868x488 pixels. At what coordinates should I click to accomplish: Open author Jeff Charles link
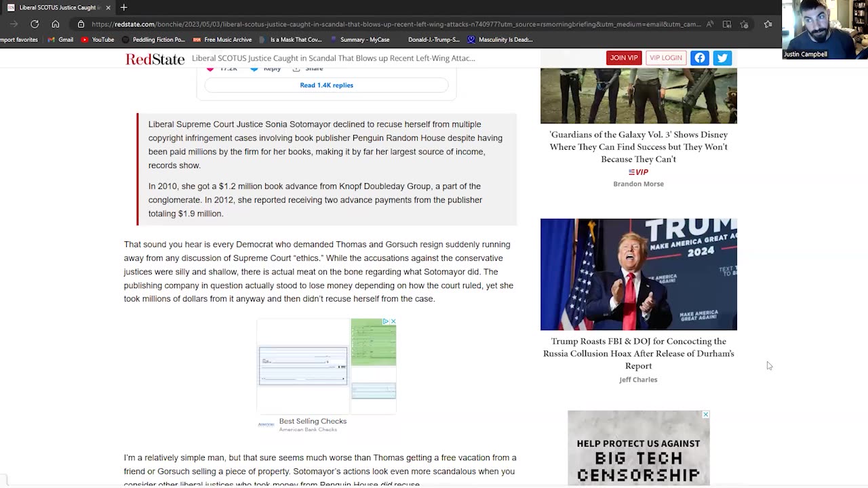pyautogui.click(x=638, y=380)
